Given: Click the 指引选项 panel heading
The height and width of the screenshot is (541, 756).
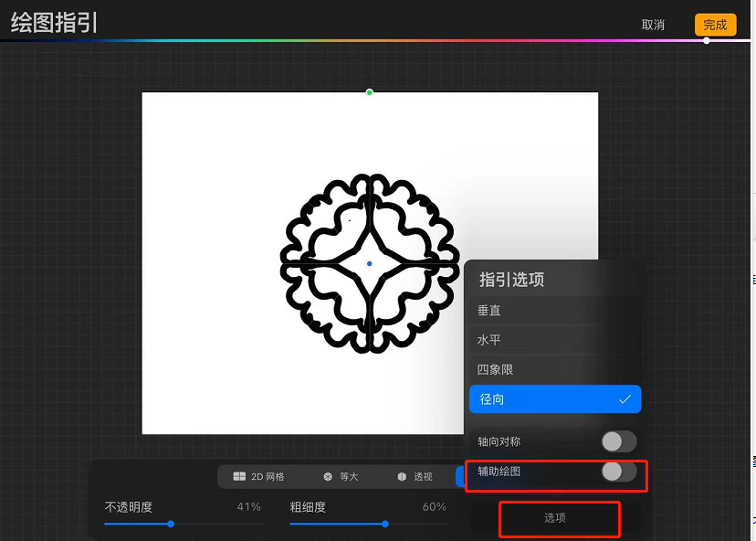Looking at the screenshot, I should 511,280.
